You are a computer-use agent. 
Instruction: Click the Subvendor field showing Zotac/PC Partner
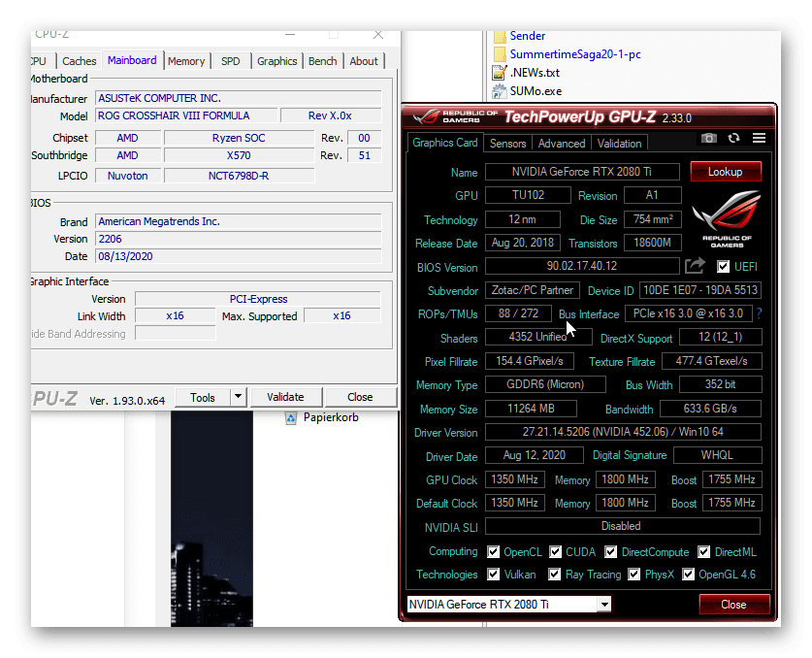point(533,289)
